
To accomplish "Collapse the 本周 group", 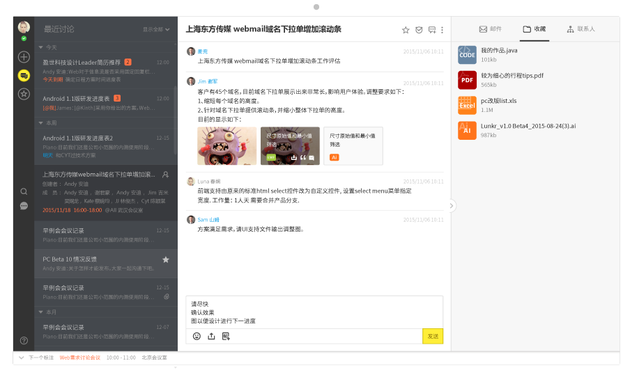I will click(41, 123).
